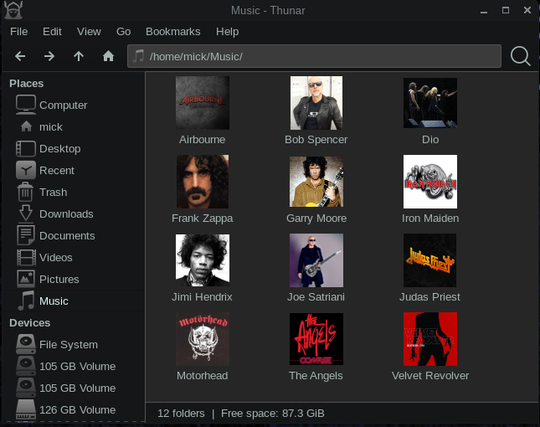
Task: Click the Music note sidebar icon
Action: pos(26,301)
